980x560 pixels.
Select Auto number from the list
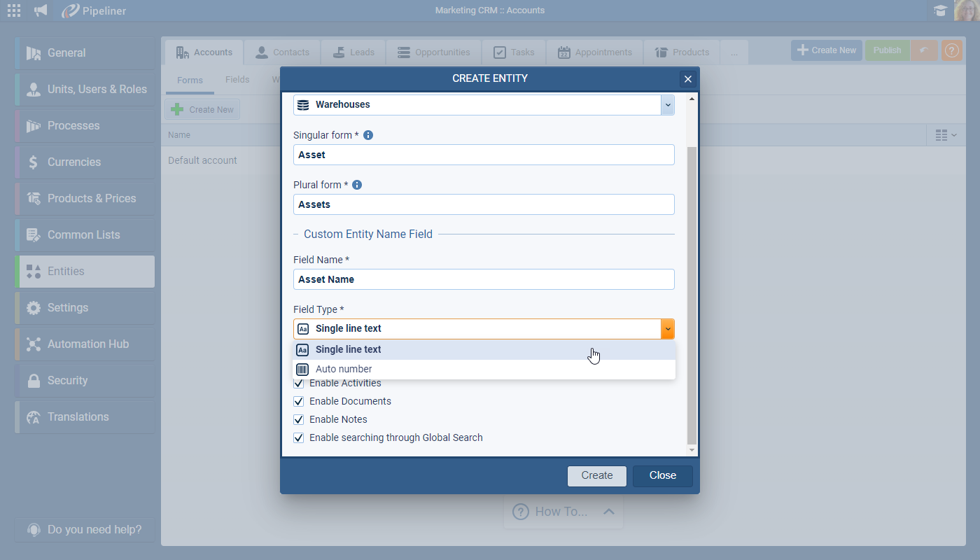tap(344, 369)
